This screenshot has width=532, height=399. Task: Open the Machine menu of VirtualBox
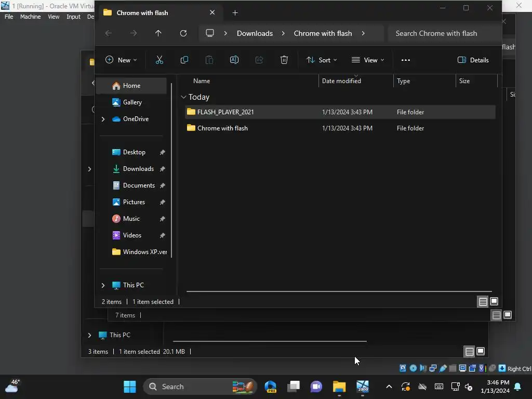[x=30, y=17]
